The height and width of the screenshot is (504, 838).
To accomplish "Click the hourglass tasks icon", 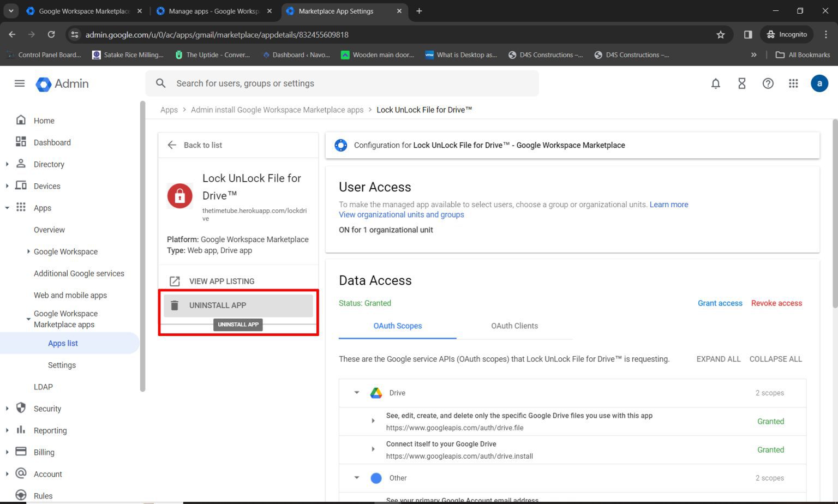I will [x=741, y=83].
